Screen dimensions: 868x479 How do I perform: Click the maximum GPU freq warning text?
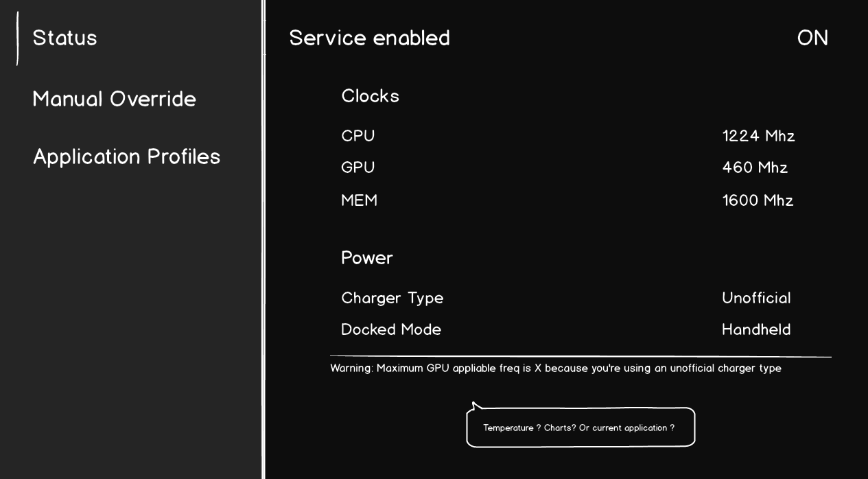tap(556, 369)
